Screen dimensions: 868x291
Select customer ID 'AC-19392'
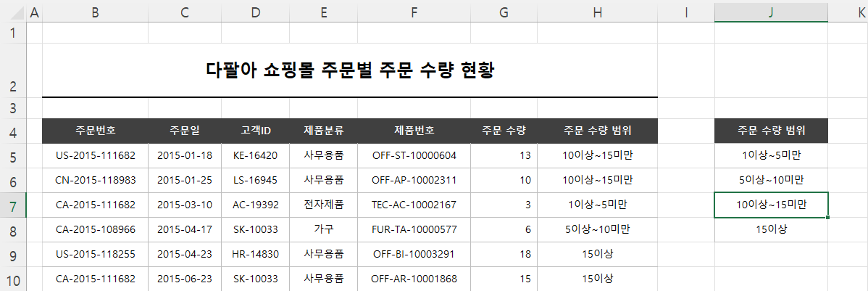click(x=255, y=205)
